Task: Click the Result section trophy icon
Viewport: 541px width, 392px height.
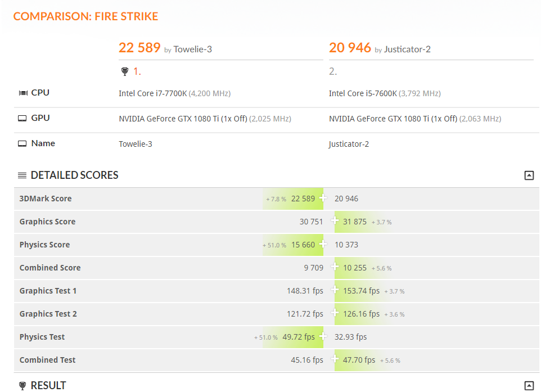Action: coord(22,386)
